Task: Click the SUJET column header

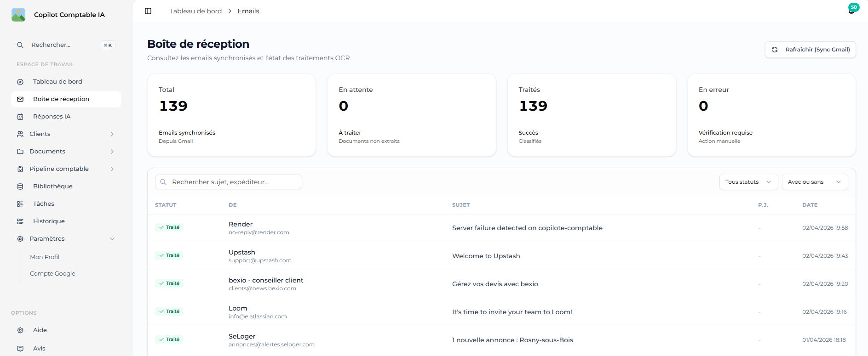Action: [461, 205]
